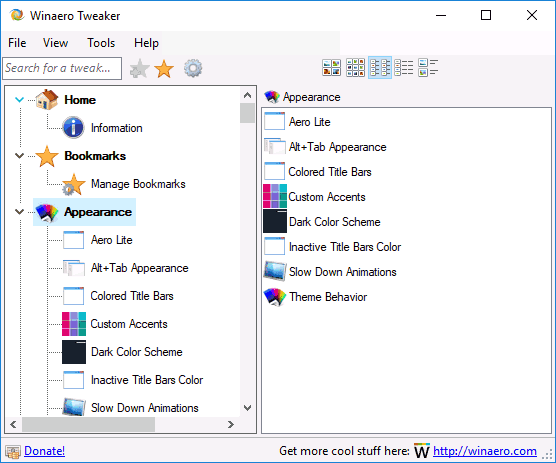This screenshot has height=463, width=556.
Task: Select Manage Bookmarks in the tree
Action: point(138,184)
